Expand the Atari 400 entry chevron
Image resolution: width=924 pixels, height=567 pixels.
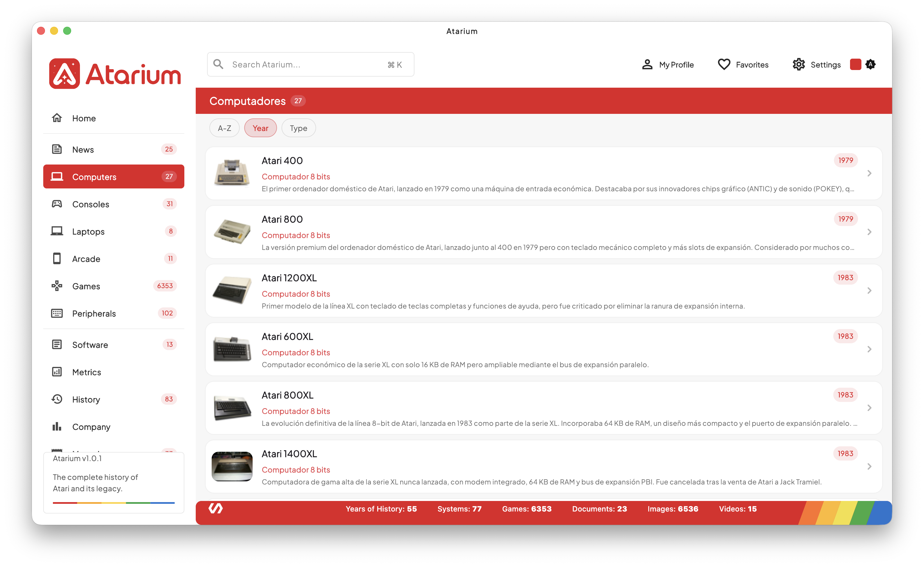[x=869, y=173]
